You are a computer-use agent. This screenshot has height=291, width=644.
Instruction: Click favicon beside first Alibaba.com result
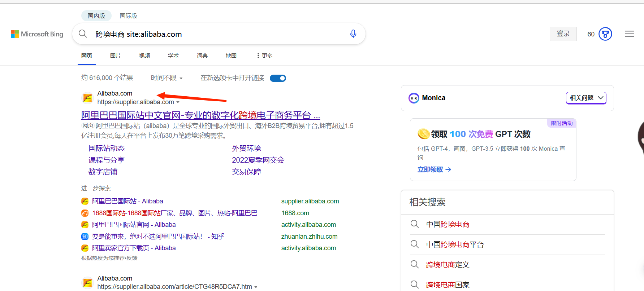coord(87,98)
